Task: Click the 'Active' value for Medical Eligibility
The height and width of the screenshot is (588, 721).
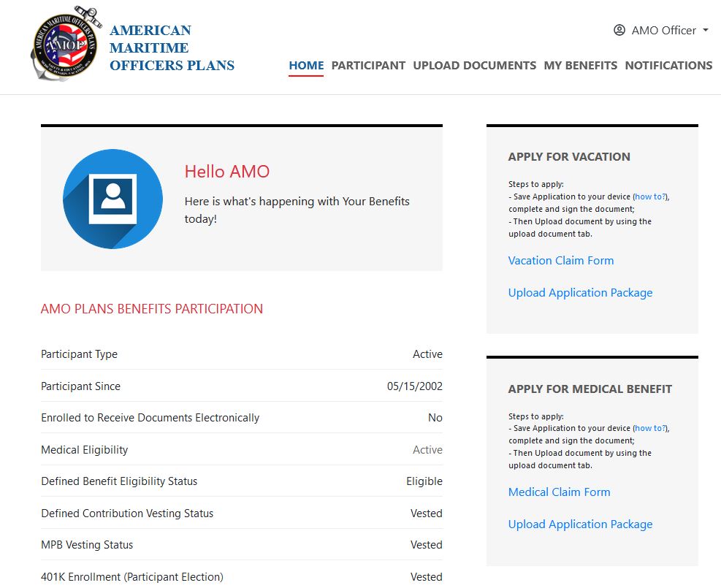Action: (427, 450)
